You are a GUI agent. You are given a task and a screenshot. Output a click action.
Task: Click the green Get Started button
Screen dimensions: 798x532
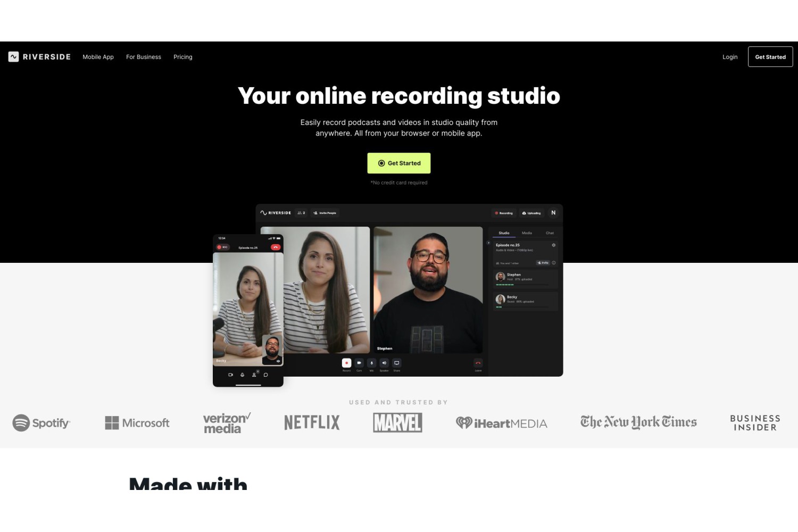(399, 163)
